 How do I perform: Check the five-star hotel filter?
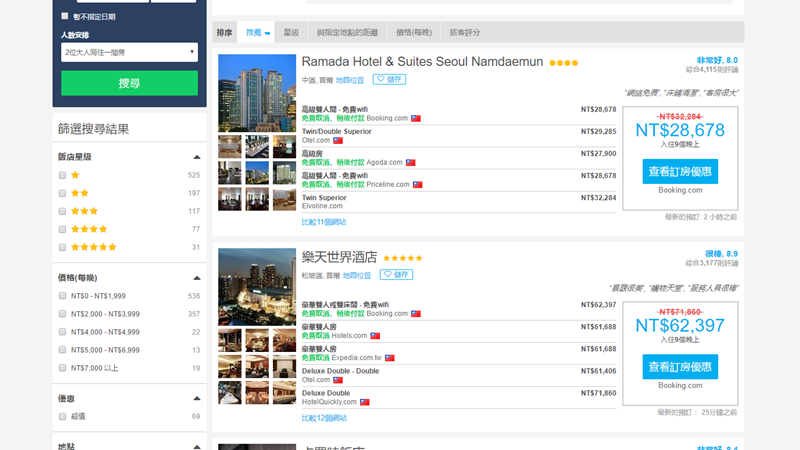tap(62, 247)
